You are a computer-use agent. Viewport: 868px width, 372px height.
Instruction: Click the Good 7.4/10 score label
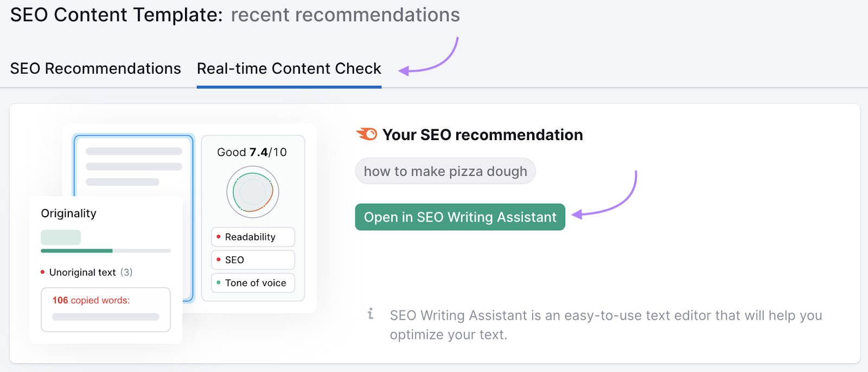coord(252,152)
